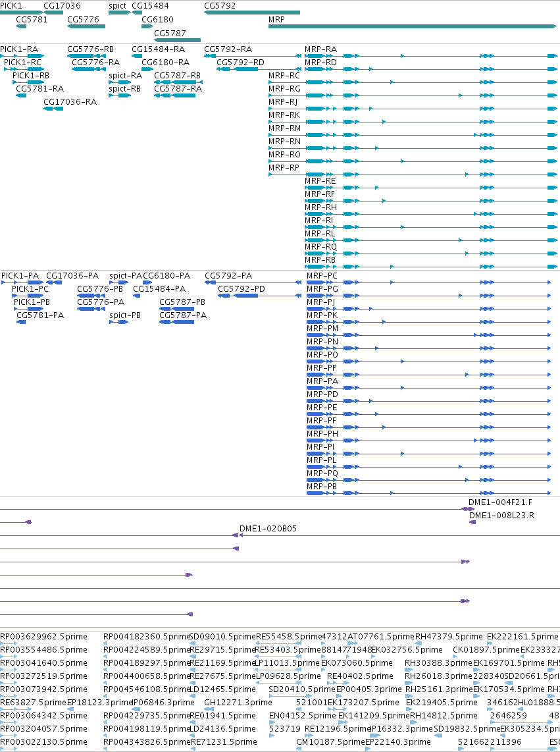This screenshot has width=560, height=752.
Task: Select the RH30388.3prime EST label
Action: pyautogui.click(x=439, y=663)
